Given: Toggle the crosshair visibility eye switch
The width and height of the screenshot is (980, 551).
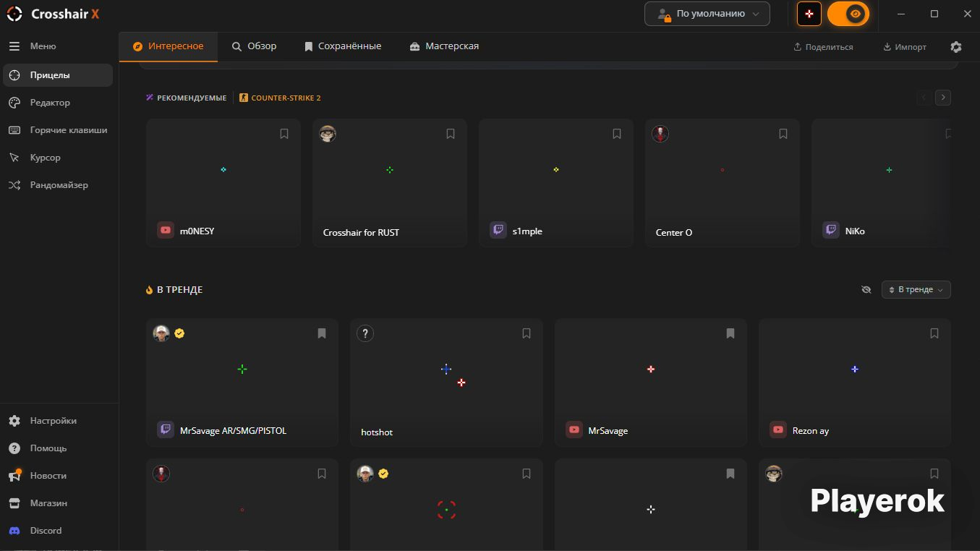Looking at the screenshot, I should pyautogui.click(x=848, y=14).
